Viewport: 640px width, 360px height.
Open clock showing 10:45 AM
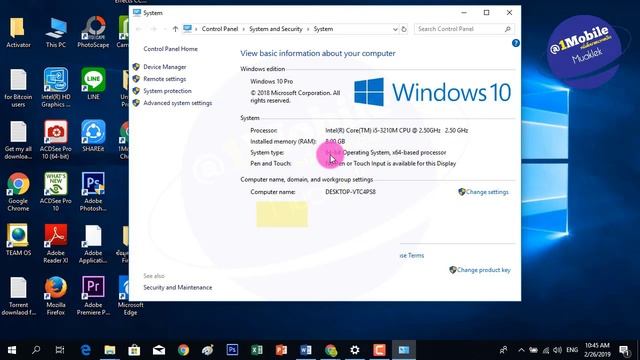(x=597, y=350)
